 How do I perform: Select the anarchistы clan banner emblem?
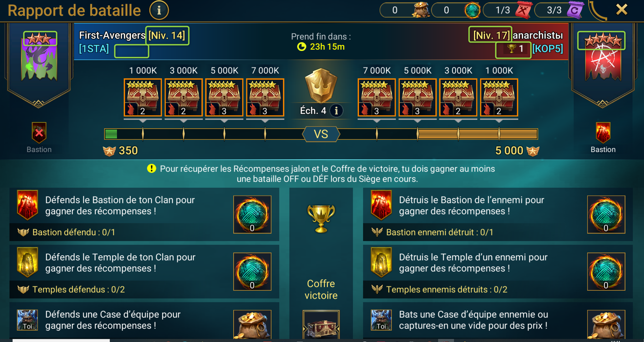tap(603, 57)
